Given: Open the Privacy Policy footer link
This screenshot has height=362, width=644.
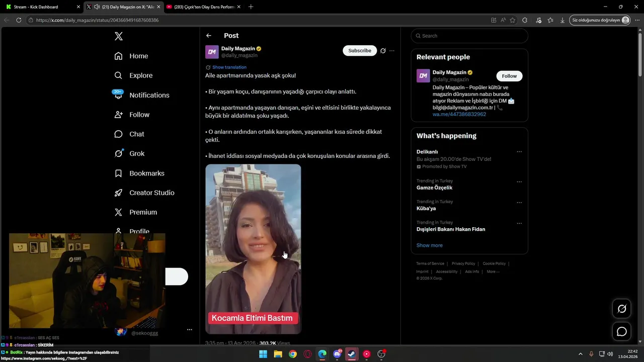Looking at the screenshot, I should (463, 263).
